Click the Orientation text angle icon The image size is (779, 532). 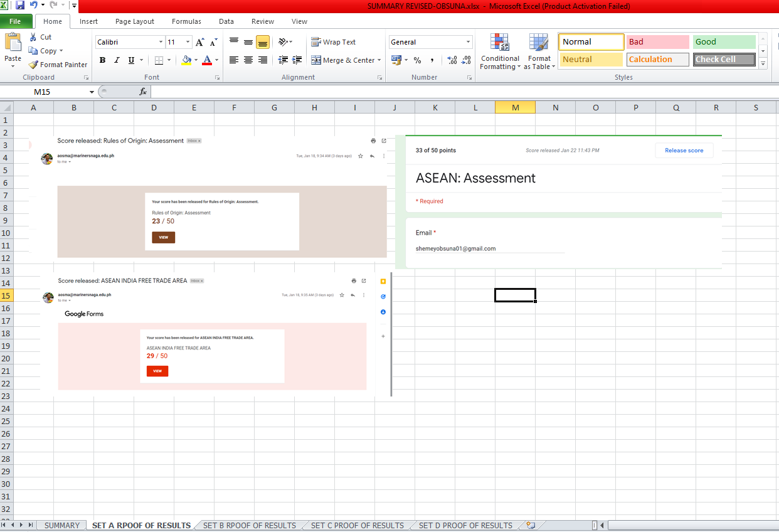pyautogui.click(x=284, y=42)
